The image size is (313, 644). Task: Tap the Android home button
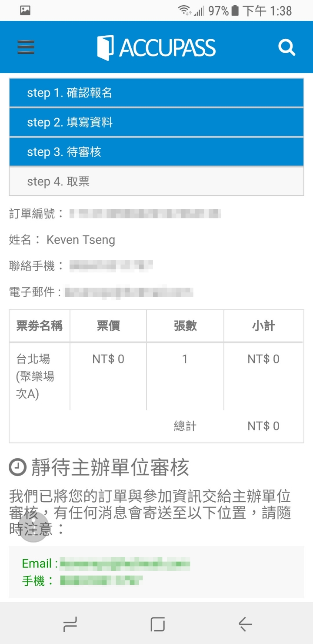(x=157, y=624)
